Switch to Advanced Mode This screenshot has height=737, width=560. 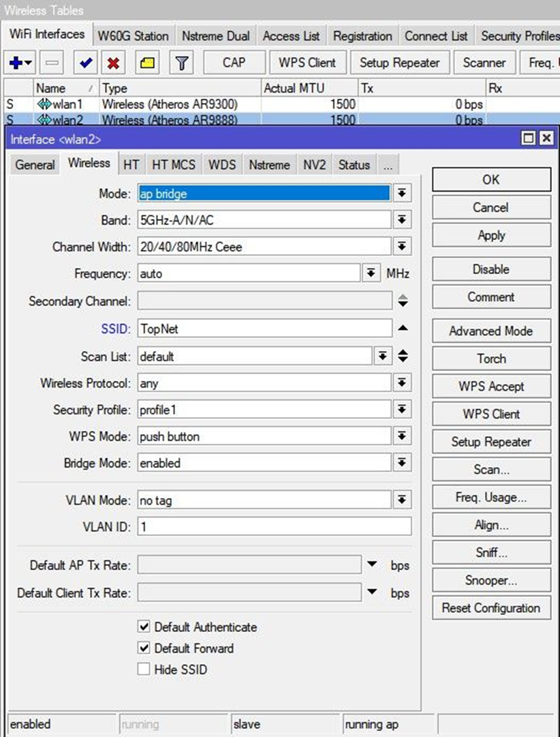click(491, 331)
